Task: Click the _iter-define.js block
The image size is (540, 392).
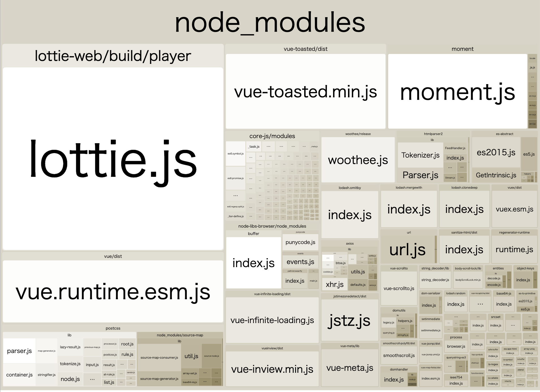Action: click(236, 216)
